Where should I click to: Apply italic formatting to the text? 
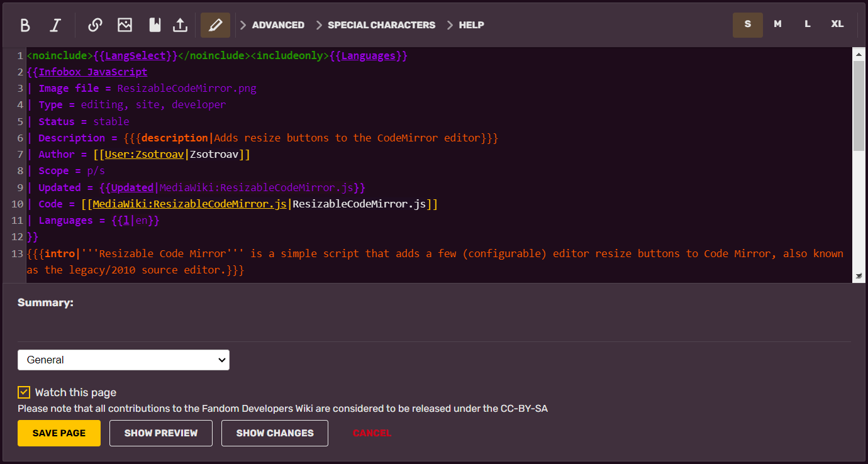pyautogui.click(x=55, y=25)
